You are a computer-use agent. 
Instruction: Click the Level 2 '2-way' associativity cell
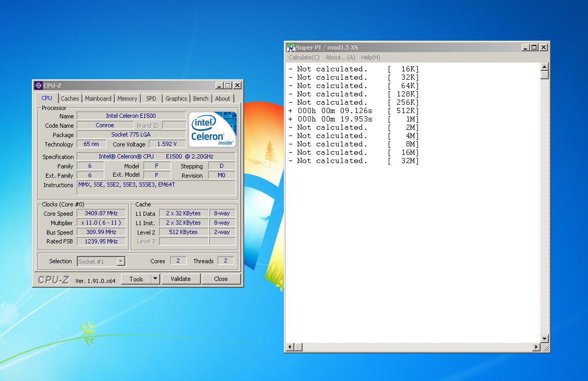[x=222, y=232]
